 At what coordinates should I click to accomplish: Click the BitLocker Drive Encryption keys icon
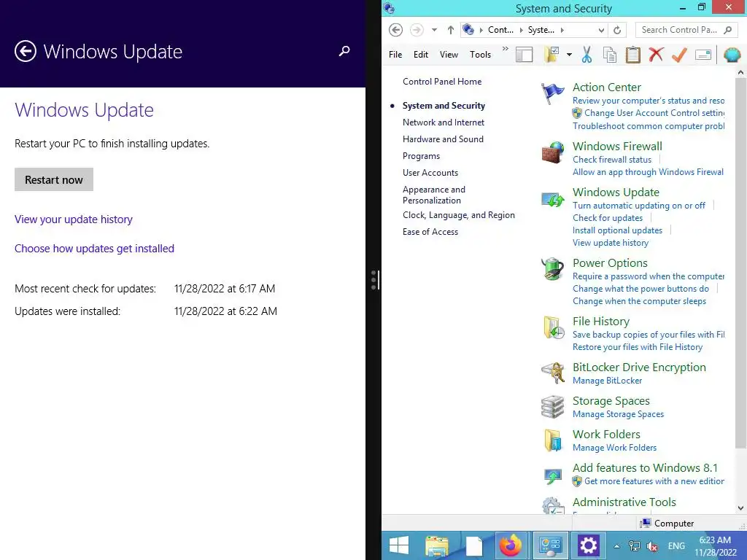click(x=553, y=373)
